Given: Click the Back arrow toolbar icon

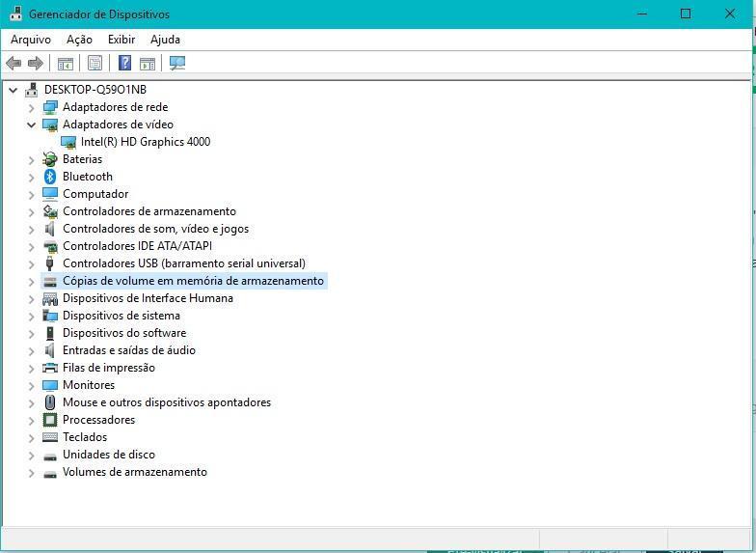Looking at the screenshot, I should 13,64.
